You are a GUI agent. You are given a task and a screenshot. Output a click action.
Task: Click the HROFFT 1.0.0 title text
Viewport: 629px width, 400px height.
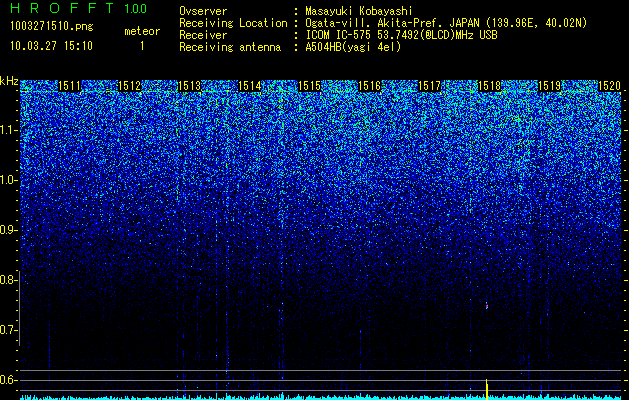pos(79,8)
